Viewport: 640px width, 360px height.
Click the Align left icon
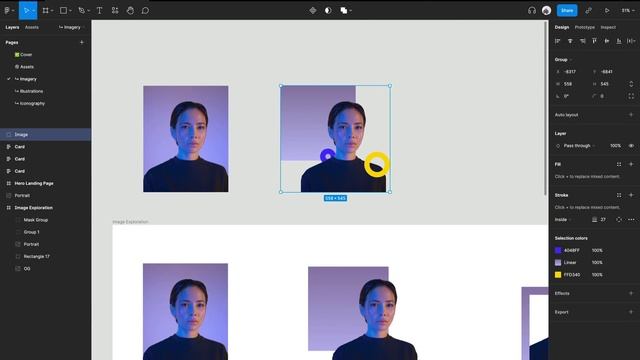(558, 41)
